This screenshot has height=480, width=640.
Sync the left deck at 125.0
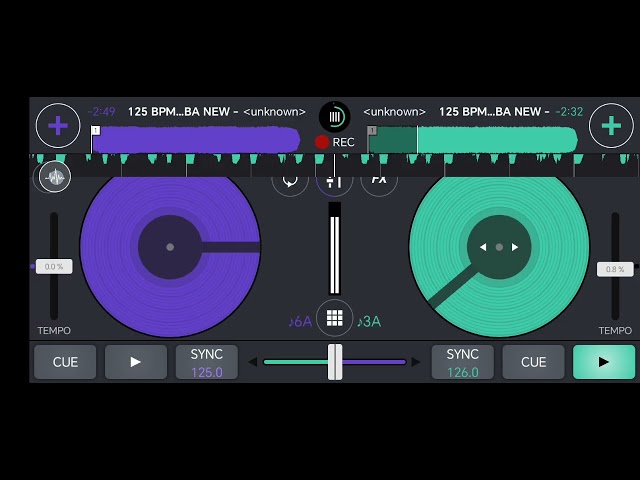click(207, 362)
